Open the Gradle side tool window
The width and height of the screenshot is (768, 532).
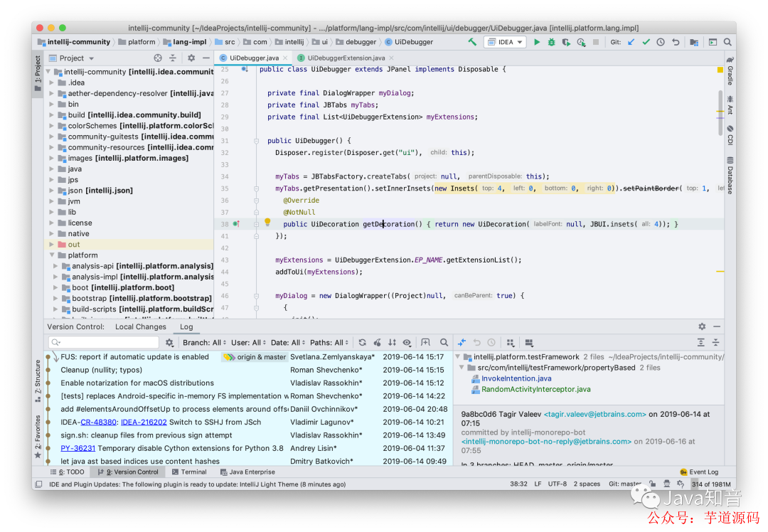pos(730,70)
